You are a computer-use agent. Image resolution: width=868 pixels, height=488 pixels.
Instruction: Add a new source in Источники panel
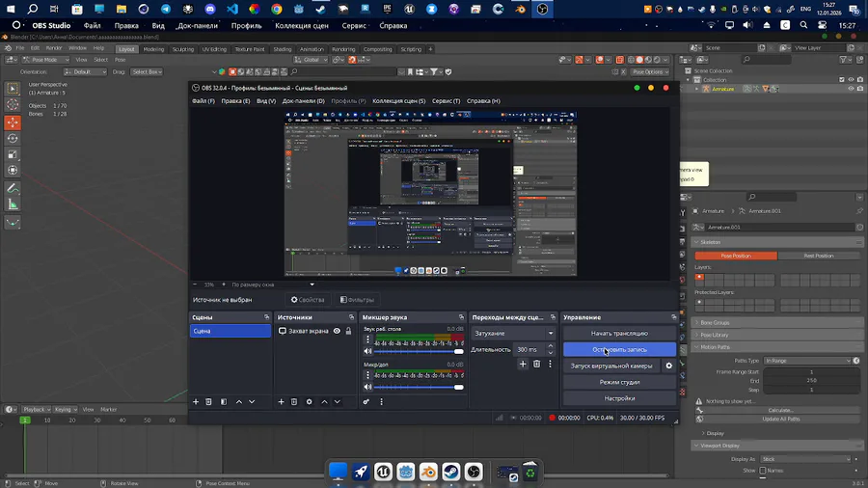click(x=281, y=402)
